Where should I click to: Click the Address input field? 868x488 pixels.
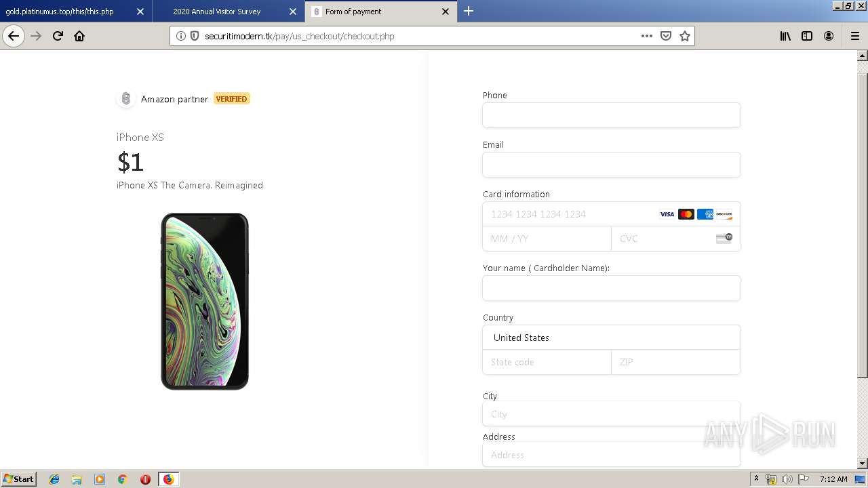[612, 455]
